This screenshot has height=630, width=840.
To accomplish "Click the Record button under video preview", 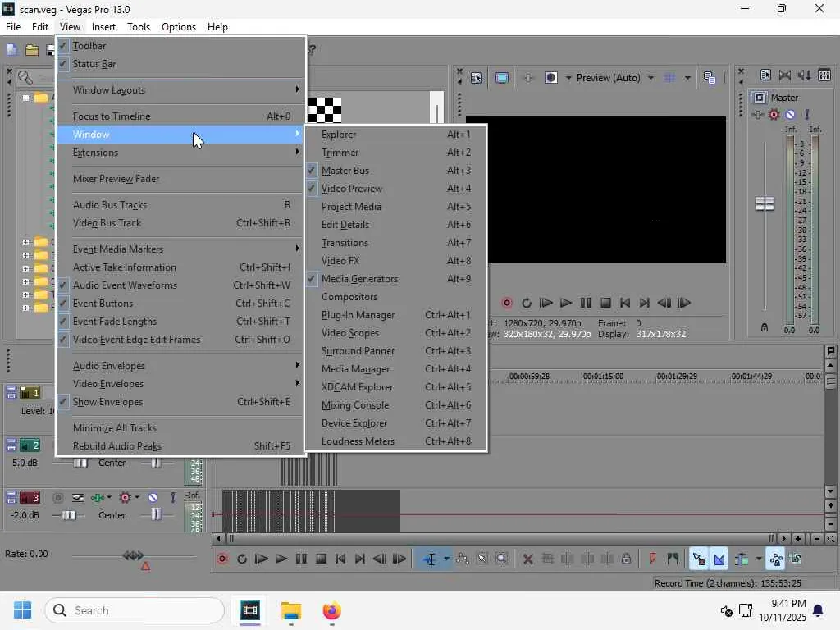I will [x=507, y=304].
